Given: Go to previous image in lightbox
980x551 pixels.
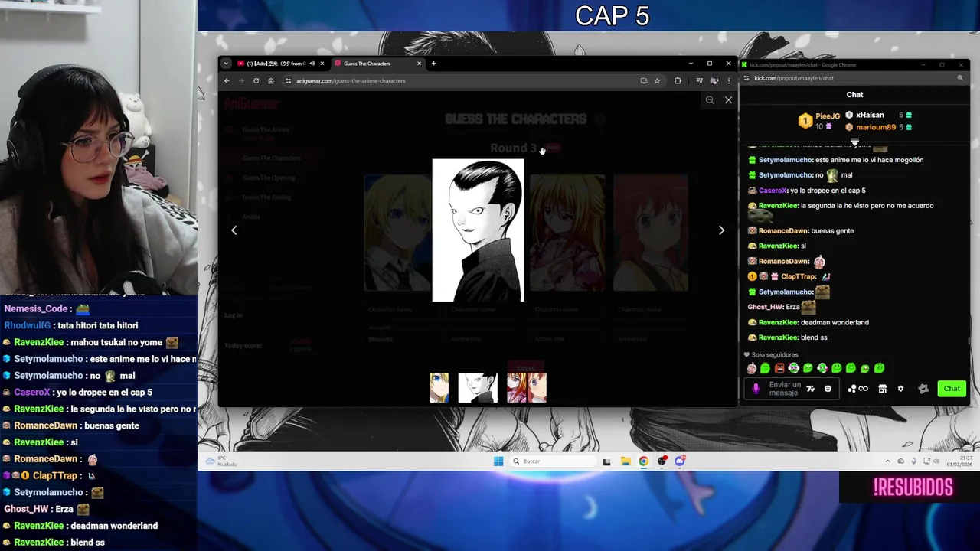Looking at the screenshot, I should 234,230.
